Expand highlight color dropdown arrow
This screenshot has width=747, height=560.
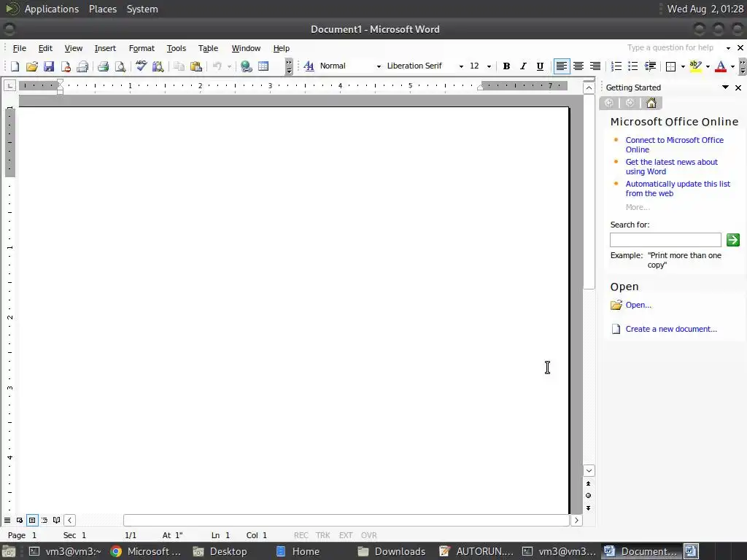(x=708, y=66)
